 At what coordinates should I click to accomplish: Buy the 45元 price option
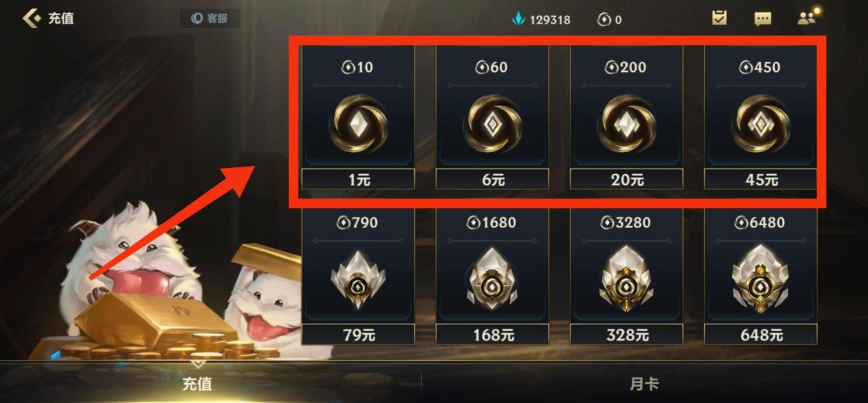pos(761,179)
